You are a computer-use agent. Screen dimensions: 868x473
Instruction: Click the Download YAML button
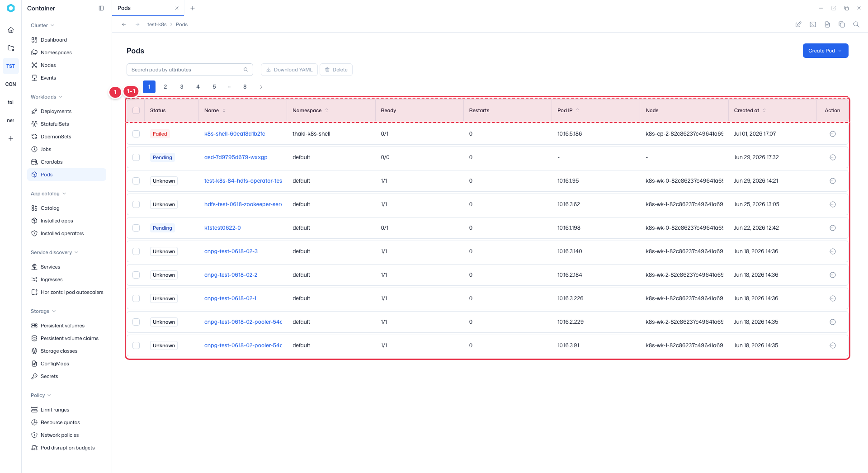click(x=289, y=70)
